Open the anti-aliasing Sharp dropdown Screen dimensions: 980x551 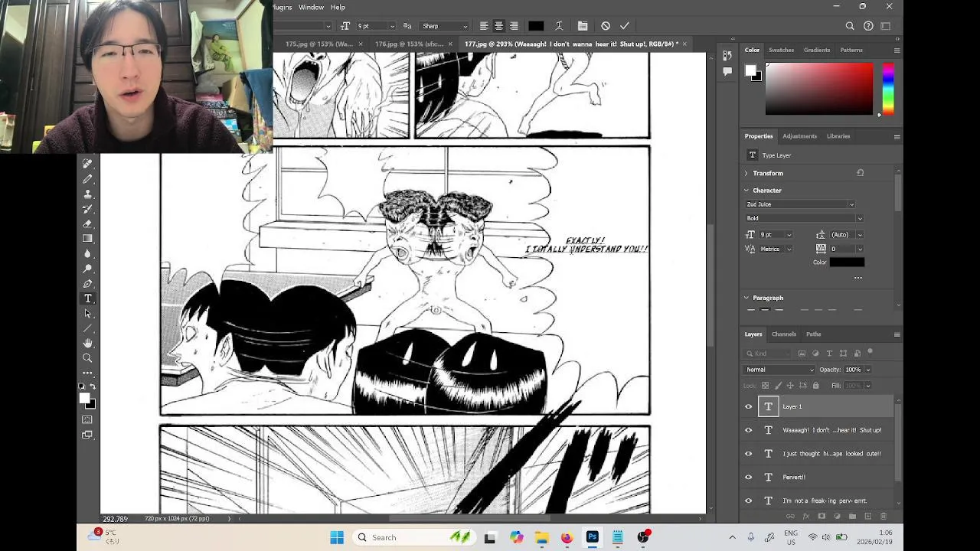(445, 26)
